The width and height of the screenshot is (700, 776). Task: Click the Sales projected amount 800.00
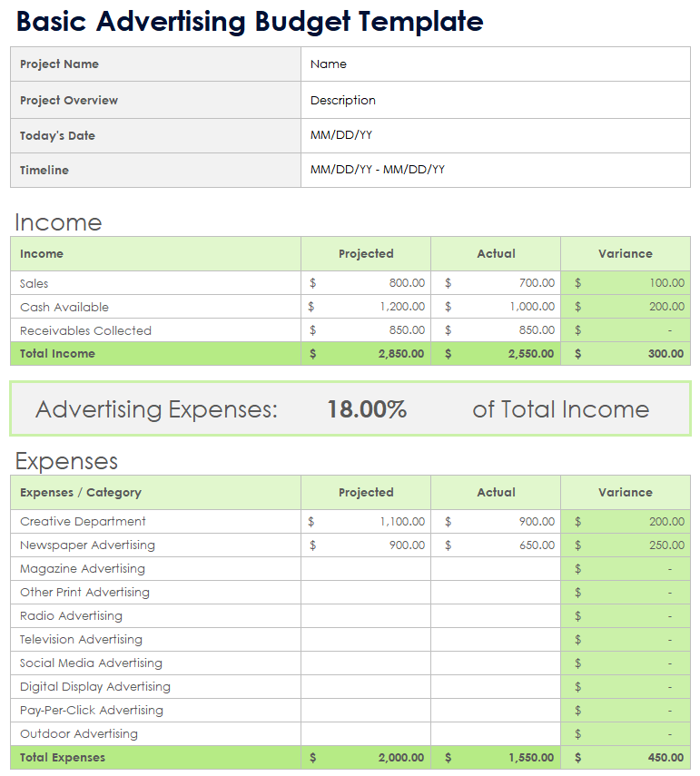tap(366, 283)
